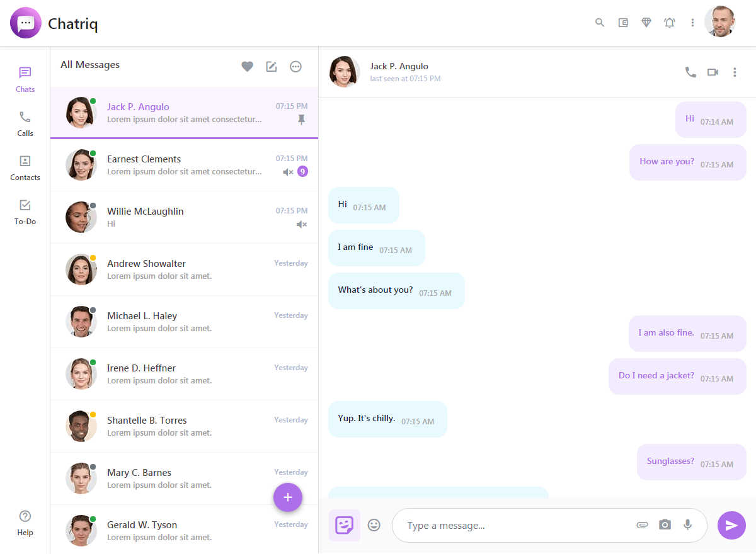Screen dimensions: 756x554
Task: Open the camera icon in the message bar
Action: coord(665,524)
